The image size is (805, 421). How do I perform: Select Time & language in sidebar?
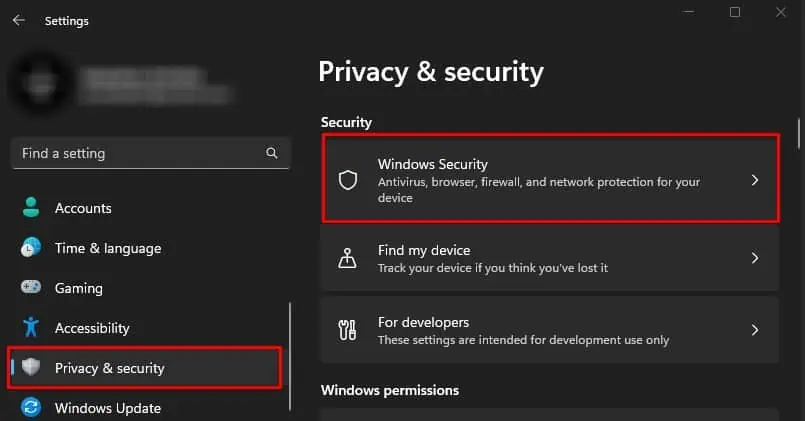[107, 248]
